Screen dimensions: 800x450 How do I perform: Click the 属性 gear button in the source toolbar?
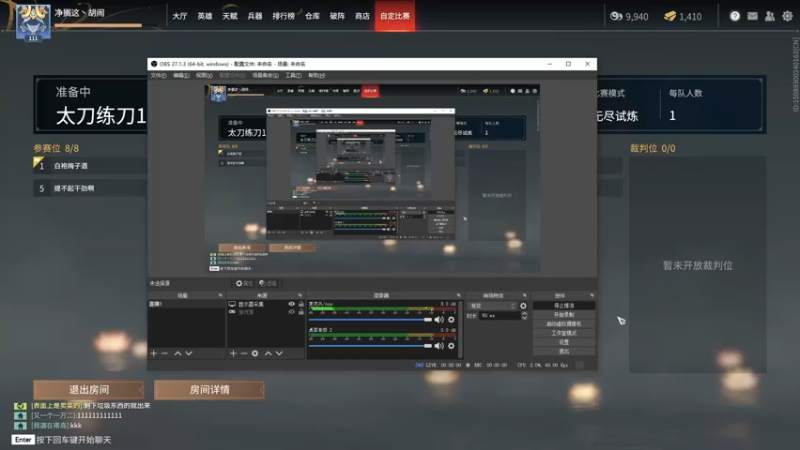(x=244, y=283)
